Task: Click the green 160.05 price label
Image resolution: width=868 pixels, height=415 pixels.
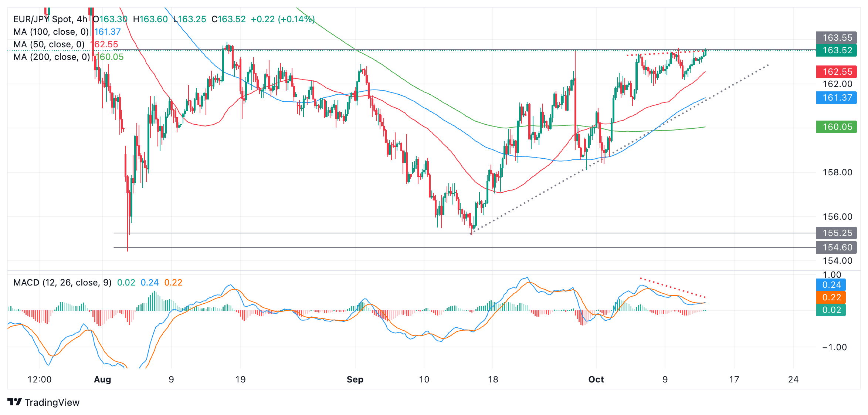Action: [836, 127]
